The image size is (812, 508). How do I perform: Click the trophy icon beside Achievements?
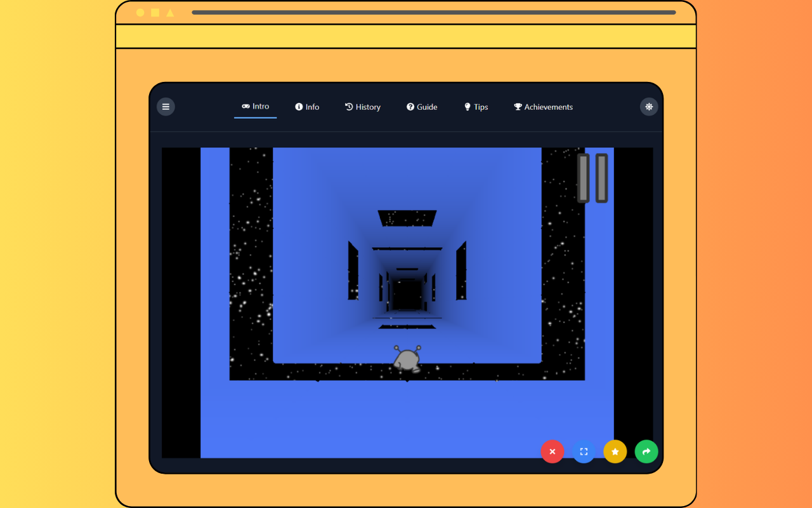pyautogui.click(x=517, y=107)
